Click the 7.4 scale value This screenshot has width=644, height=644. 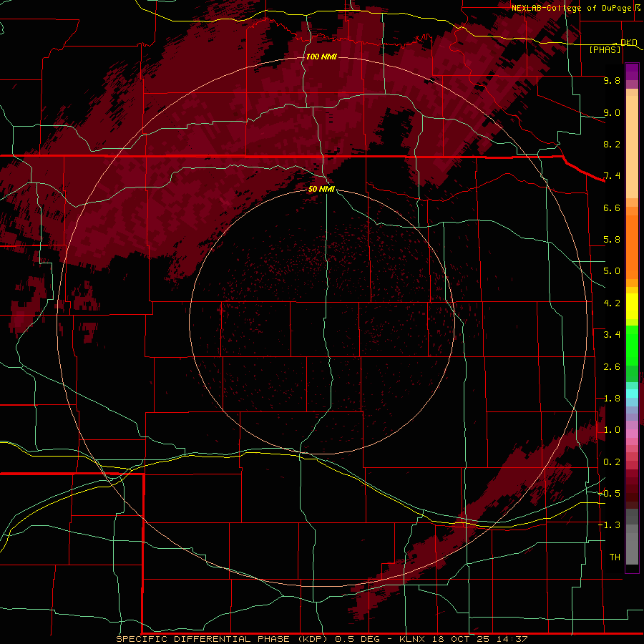coord(612,176)
